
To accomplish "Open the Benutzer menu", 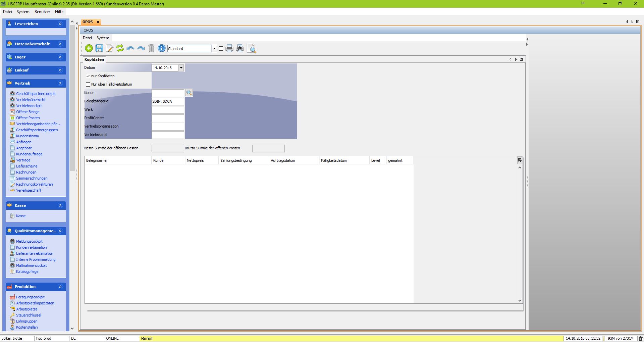I will tap(42, 12).
